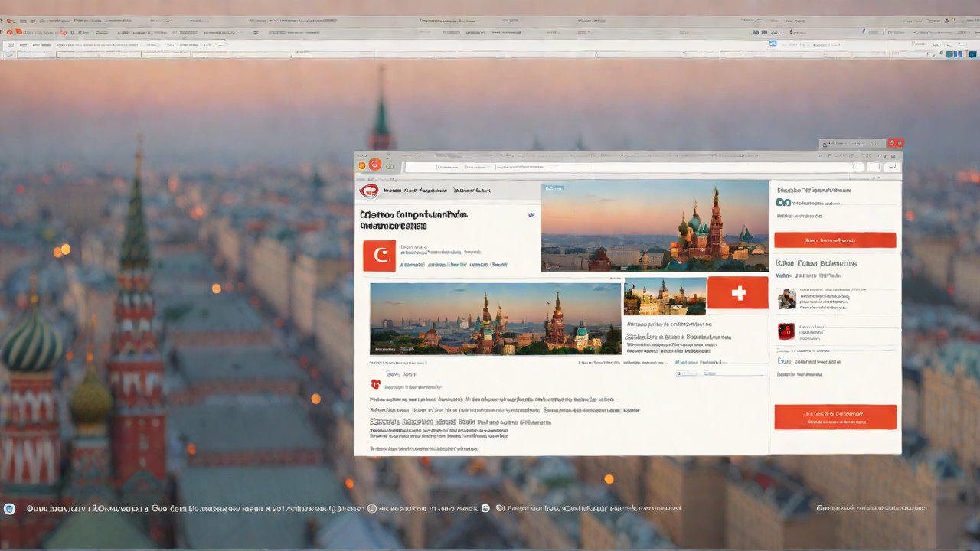
Task: Open the wide panorama image in article
Action: pyautogui.click(x=495, y=319)
